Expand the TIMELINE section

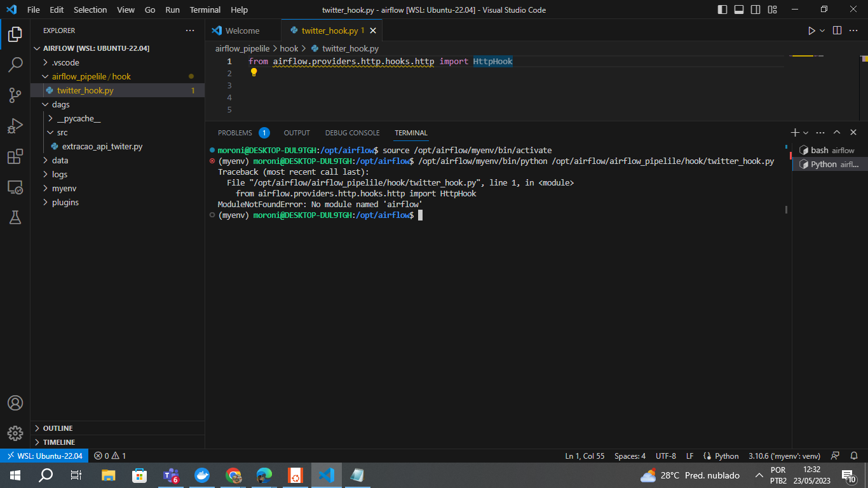[118, 442]
